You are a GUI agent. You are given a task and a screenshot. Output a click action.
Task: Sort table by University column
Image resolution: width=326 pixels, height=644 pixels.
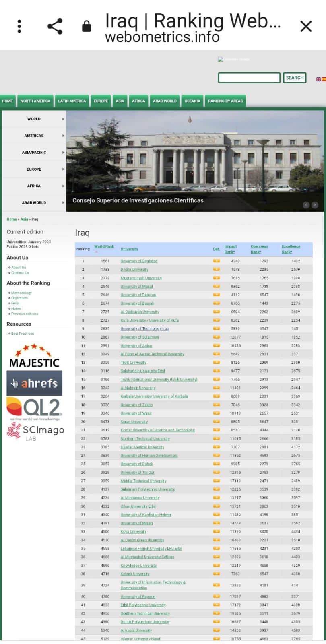129,249
